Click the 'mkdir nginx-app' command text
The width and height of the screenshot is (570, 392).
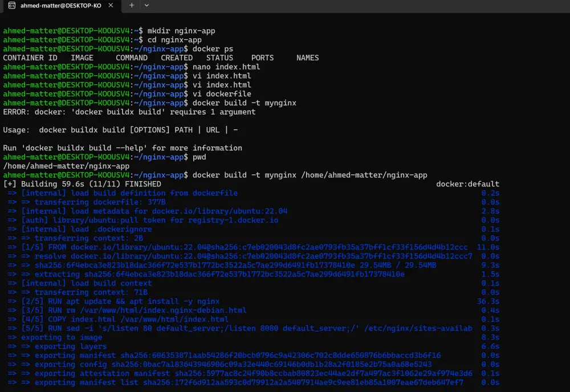pos(181,31)
